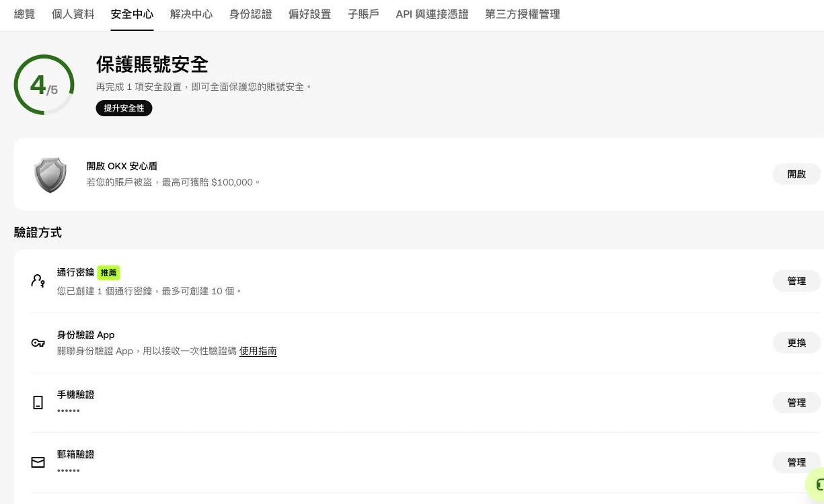Click masked dots under 郵箱驗證
Screen dimensions: 824x504
click(69, 470)
